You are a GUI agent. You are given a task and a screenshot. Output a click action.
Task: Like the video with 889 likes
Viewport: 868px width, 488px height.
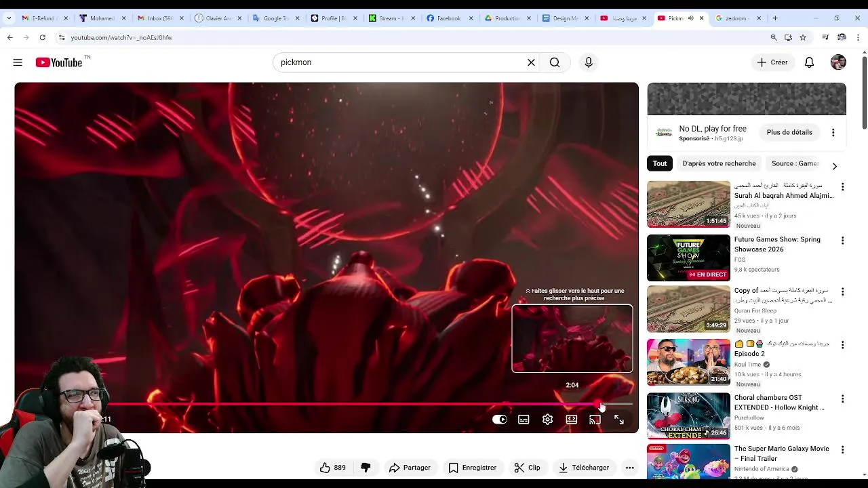pyautogui.click(x=333, y=468)
